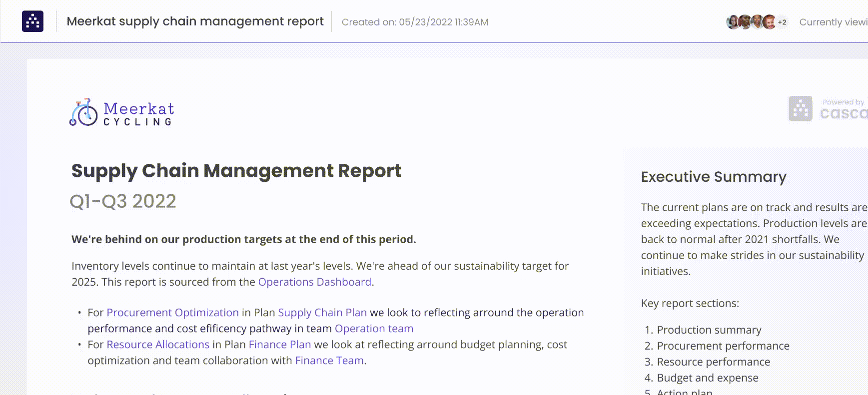Follow the Supply Chain Plan link
The width and height of the screenshot is (868, 395).
(x=322, y=313)
